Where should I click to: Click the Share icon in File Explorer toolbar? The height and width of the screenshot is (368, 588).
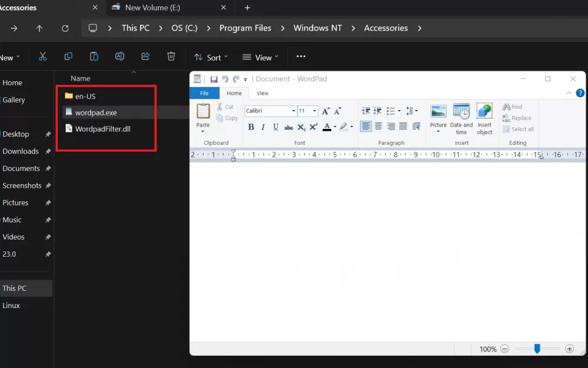(145, 57)
